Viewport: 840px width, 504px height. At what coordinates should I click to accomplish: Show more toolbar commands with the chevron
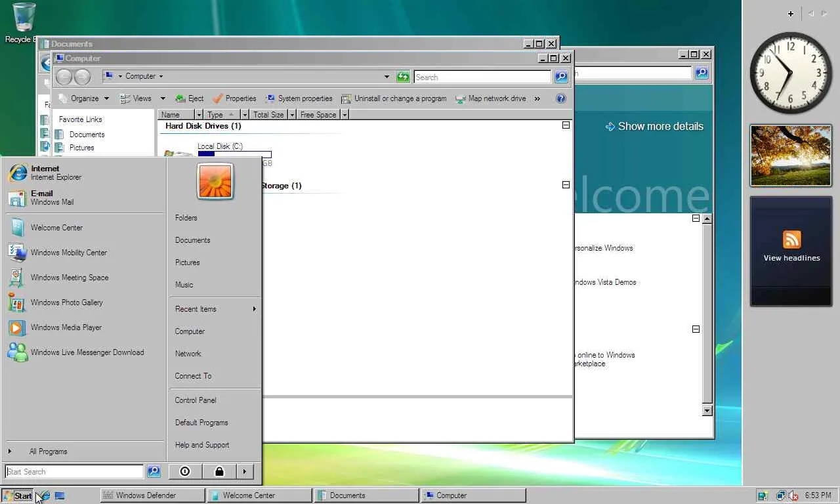coord(537,98)
